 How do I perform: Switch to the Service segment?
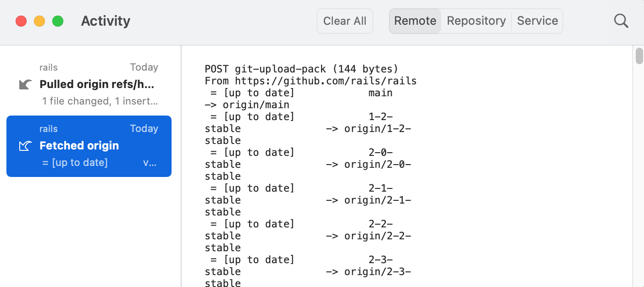[537, 21]
